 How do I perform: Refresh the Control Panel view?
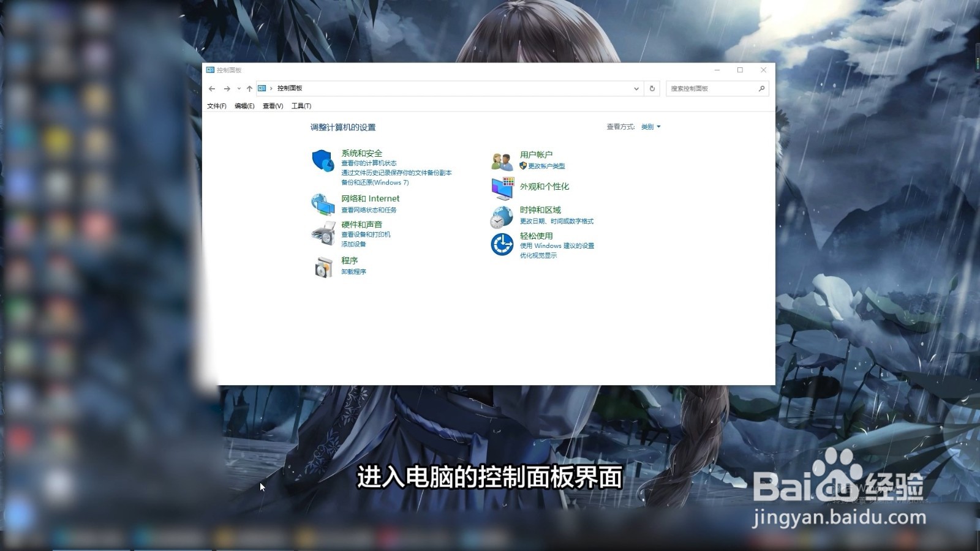[652, 89]
